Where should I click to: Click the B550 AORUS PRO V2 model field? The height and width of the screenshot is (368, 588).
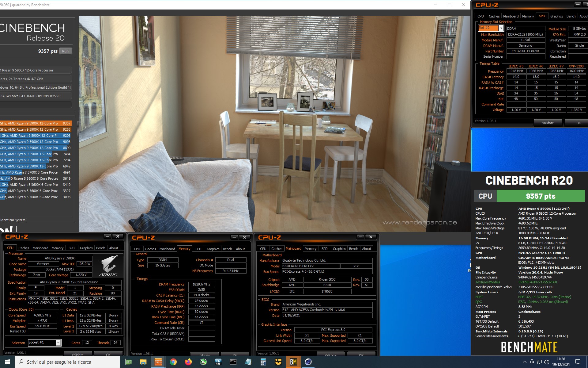pyautogui.click(x=310, y=266)
